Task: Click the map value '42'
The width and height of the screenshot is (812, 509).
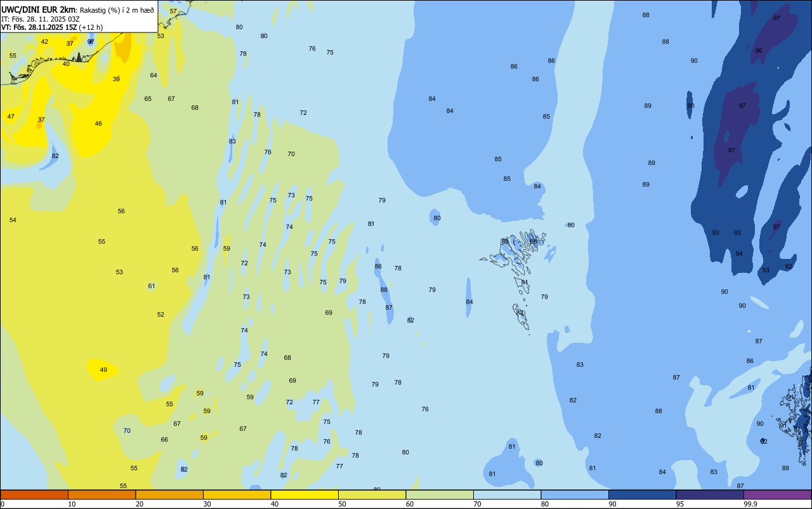Action: (44, 42)
